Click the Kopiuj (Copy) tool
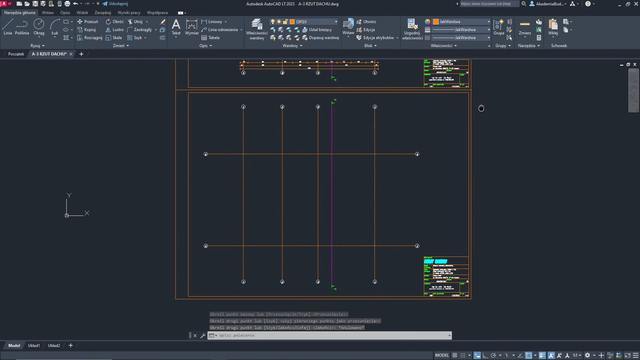The width and height of the screenshot is (640, 360). 87,30
